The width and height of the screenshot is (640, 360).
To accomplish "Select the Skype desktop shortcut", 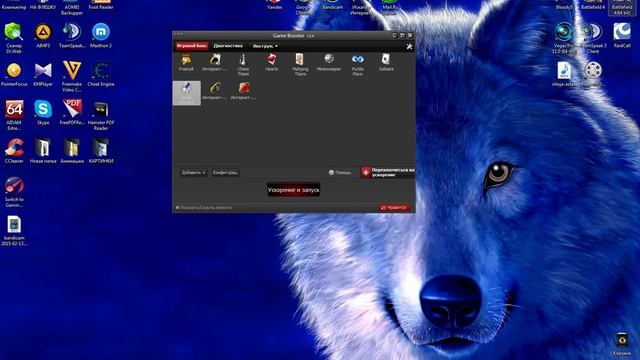I will coord(43,113).
